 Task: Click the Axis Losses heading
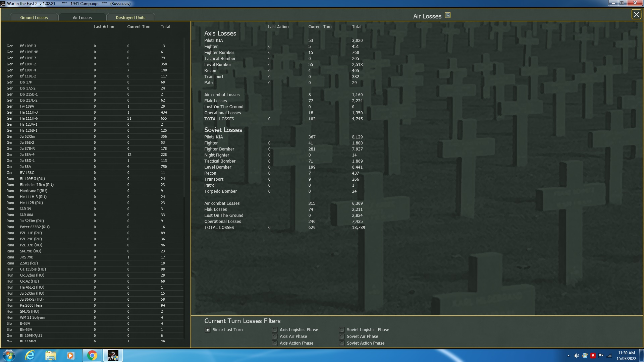point(220,33)
